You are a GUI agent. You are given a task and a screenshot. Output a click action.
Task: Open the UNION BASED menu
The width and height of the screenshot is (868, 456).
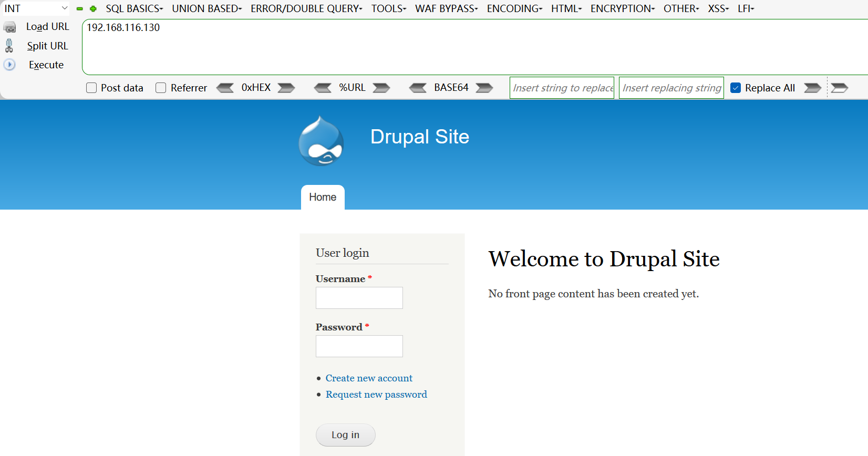coord(207,8)
